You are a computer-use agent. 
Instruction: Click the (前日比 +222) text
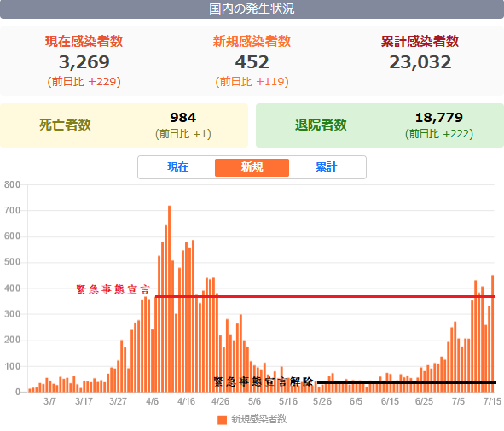pyautogui.click(x=439, y=134)
